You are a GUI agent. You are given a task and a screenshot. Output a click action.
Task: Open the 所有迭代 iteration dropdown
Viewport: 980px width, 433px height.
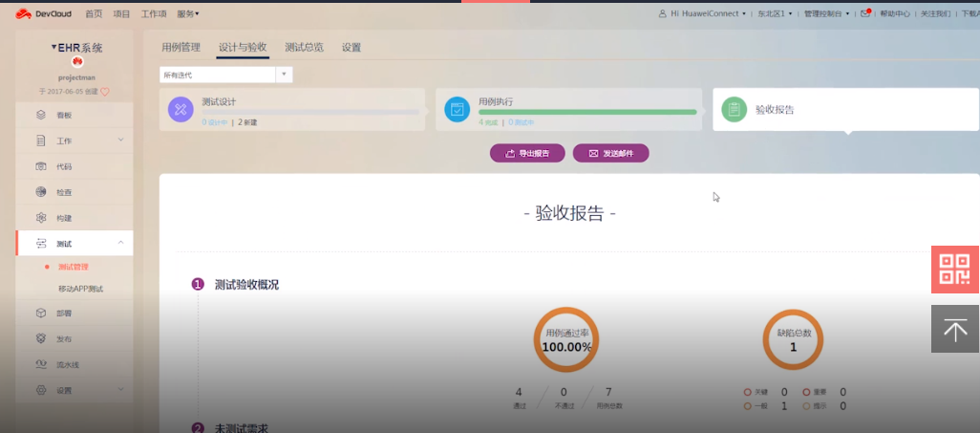point(225,75)
